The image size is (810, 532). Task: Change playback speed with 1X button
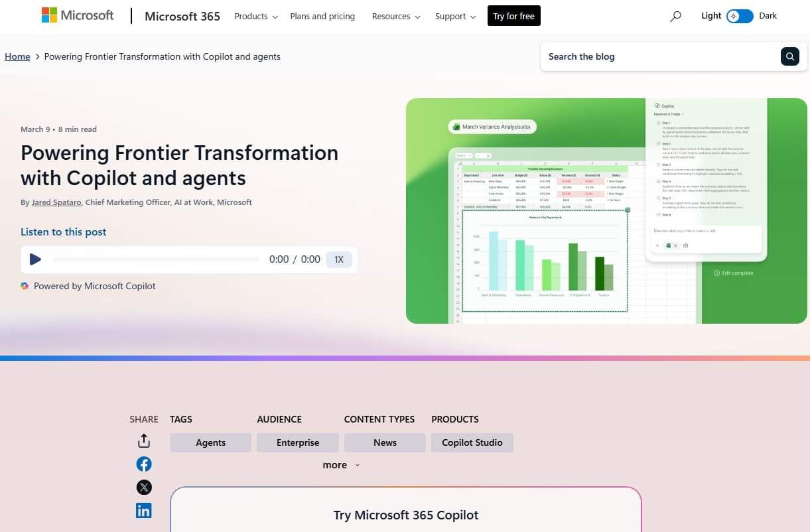click(338, 259)
